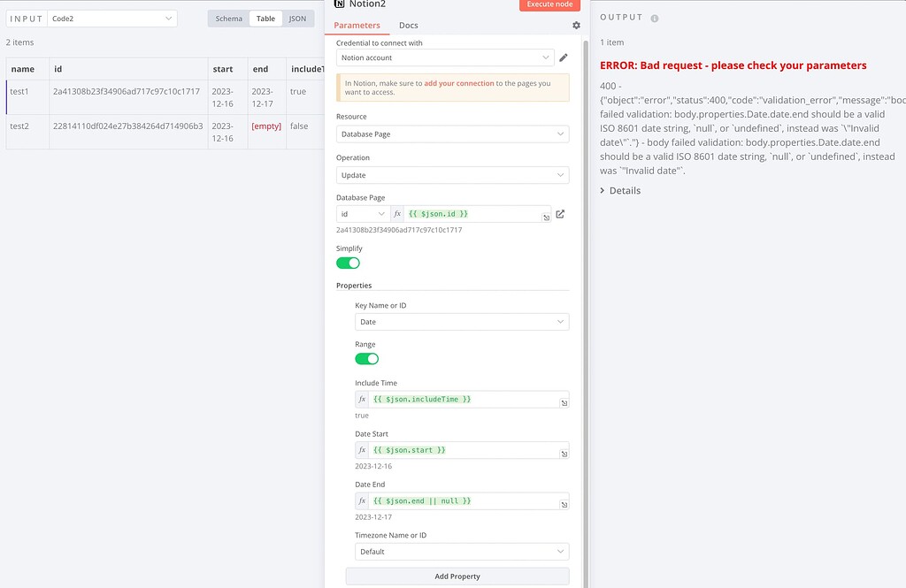Open database page via external link icon
The height and width of the screenshot is (588, 906).
(x=560, y=213)
